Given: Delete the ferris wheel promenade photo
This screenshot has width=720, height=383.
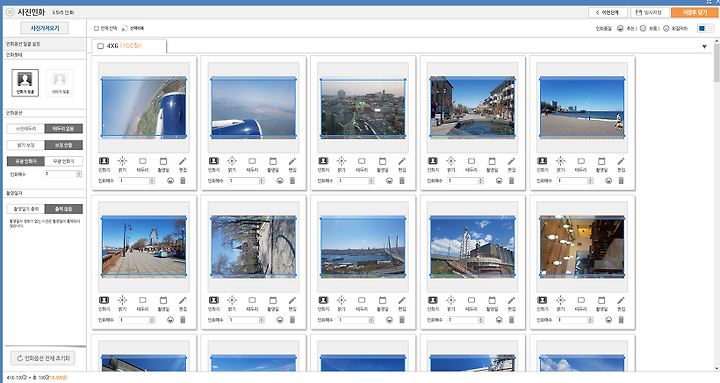Looking at the screenshot, I should 183,320.
